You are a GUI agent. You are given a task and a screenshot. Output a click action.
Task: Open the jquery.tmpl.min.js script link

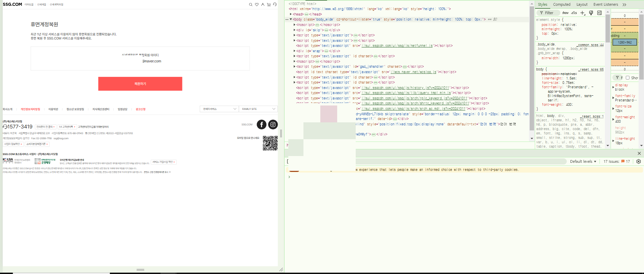pos(406,93)
